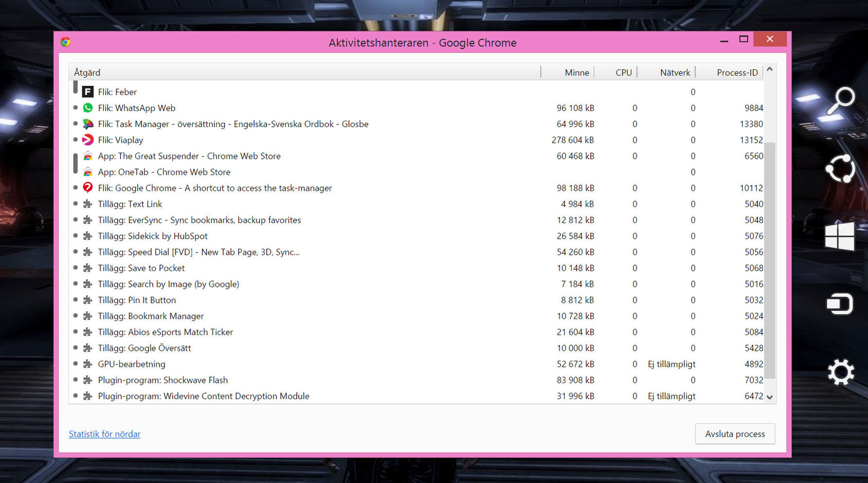Click the puzzle icon for Save to Pocket
Image resolution: width=868 pixels, height=483 pixels.
click(x=88, y=268)
